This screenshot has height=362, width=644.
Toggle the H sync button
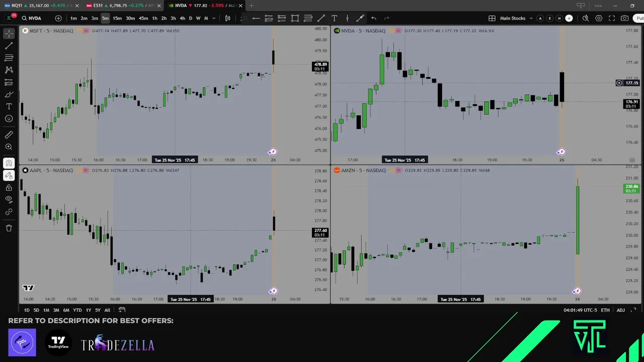pos(559,18)
